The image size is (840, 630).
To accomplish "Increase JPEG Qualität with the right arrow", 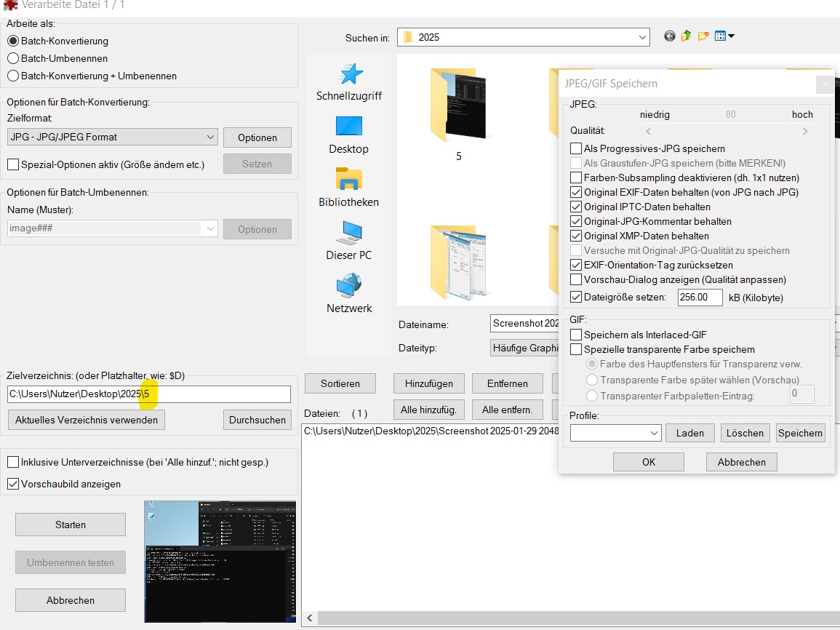I will click(805, 131).
